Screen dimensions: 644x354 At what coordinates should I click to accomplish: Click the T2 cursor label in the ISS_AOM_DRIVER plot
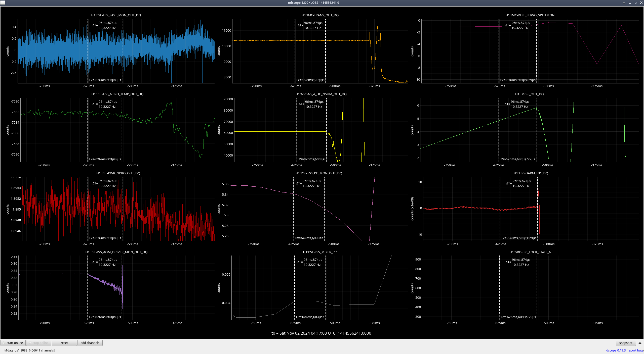coord(105,317)
